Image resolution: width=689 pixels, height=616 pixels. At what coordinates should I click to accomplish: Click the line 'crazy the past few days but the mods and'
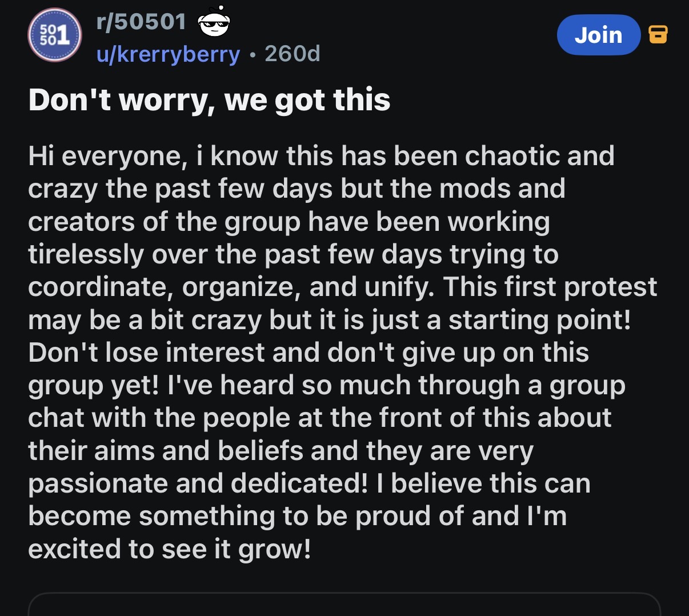[x=297, y=189]
